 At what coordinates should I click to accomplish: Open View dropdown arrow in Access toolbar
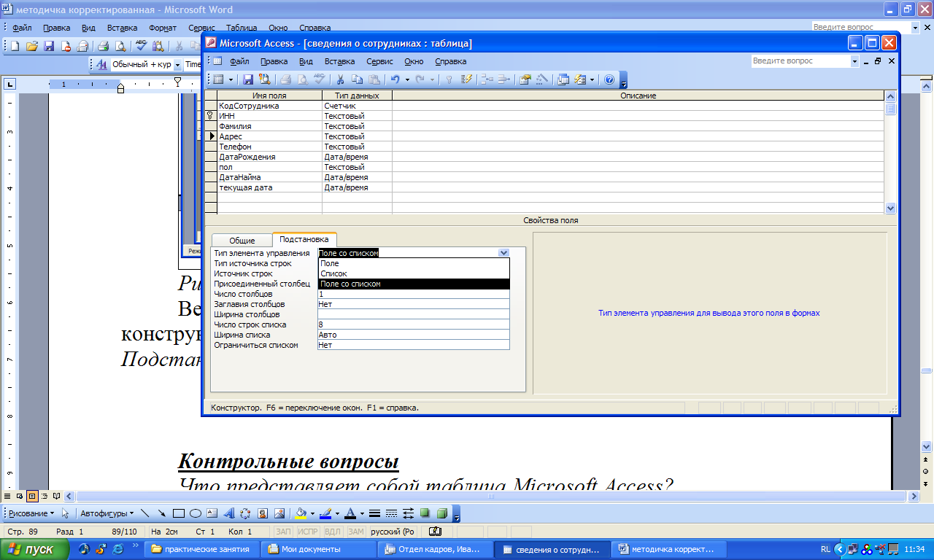coord(231,79)
